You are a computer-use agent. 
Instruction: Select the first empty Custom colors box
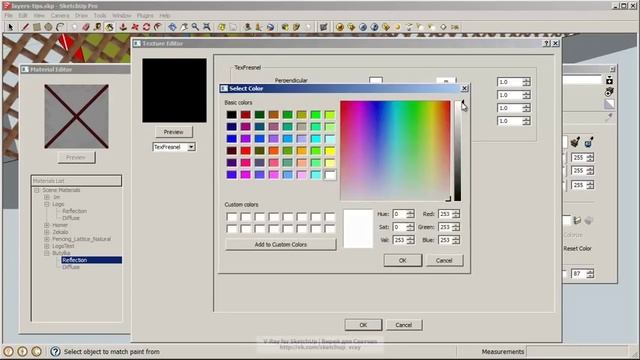(x=231, y=217)
